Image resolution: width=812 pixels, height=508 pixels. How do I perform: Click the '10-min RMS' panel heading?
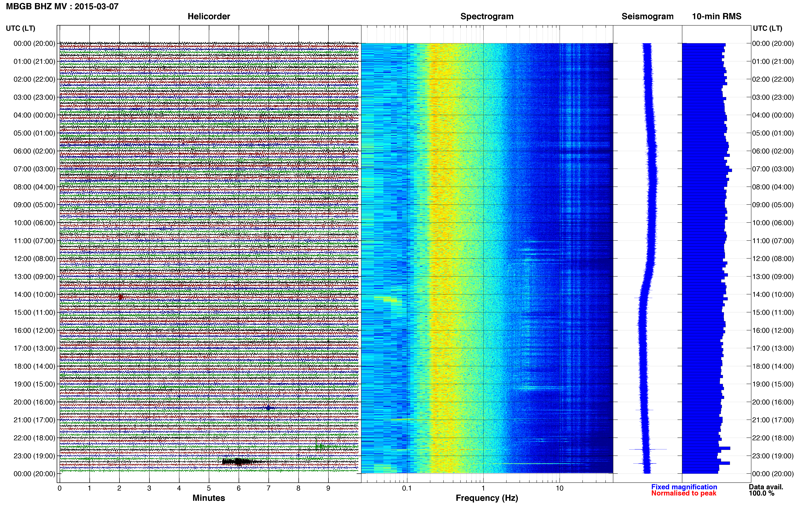716,16
